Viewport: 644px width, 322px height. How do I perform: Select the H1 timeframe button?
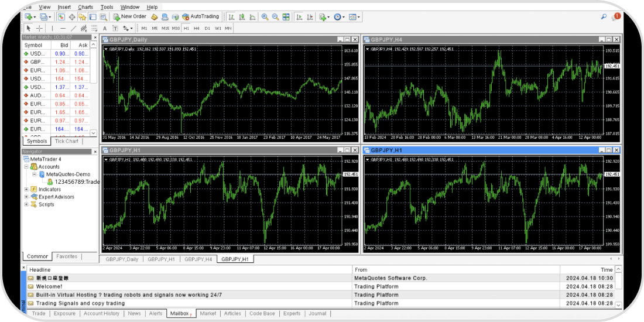186,28
